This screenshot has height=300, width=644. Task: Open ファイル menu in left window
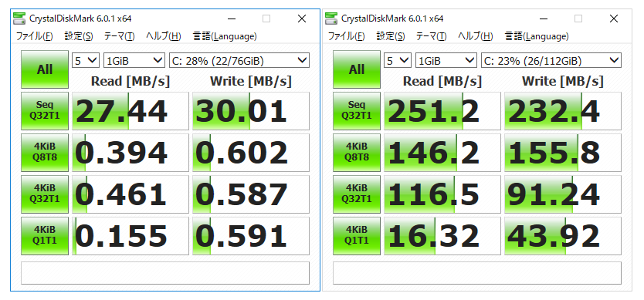click(x=34, y=36)
